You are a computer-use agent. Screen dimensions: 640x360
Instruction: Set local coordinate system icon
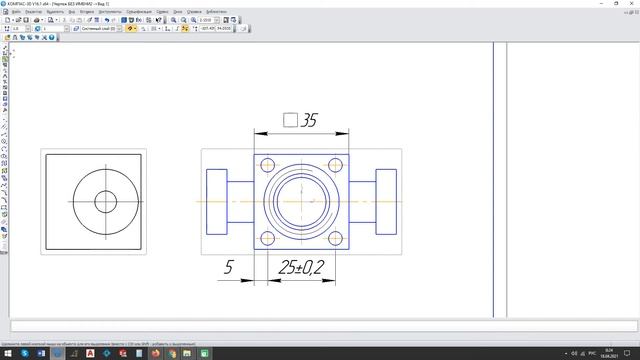tap(167, 29)
